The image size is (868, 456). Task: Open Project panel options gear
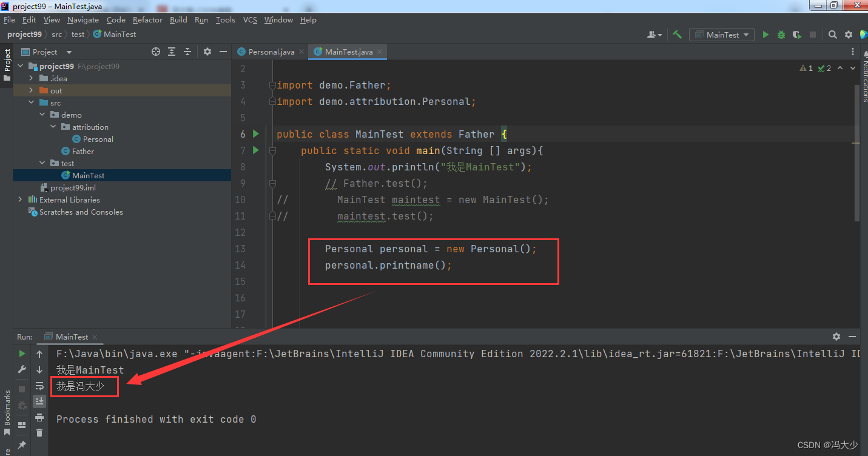pos(207,52)
